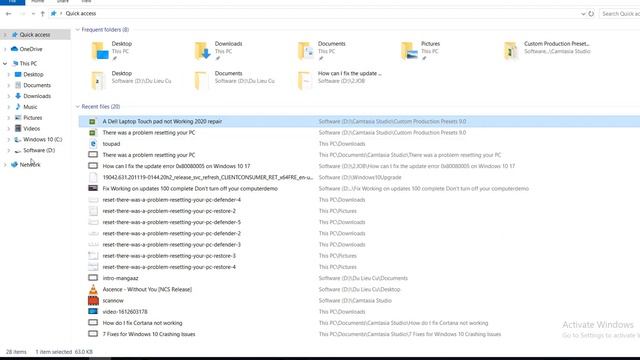Select 'A Dell Laptop Touch pad not Working' file
The width and height of the screenshot is (640, 360).
coord(359,122)
